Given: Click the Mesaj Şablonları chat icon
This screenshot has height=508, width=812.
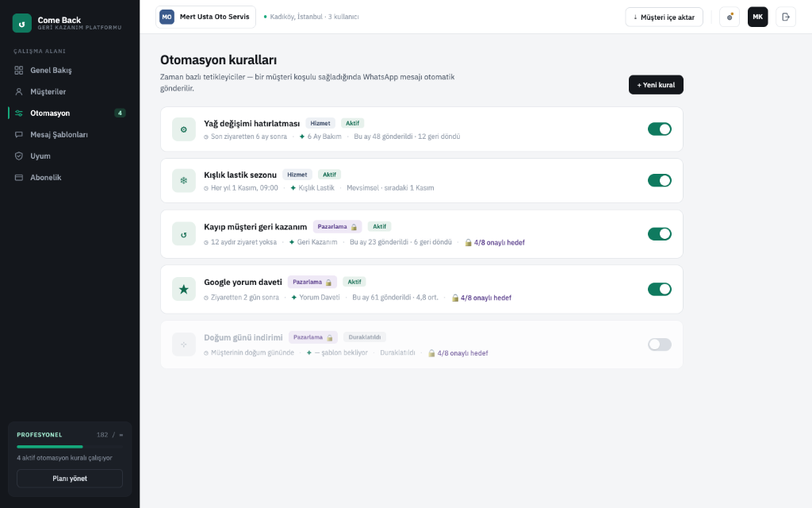Looking at the screenshot, I should 19,135.
